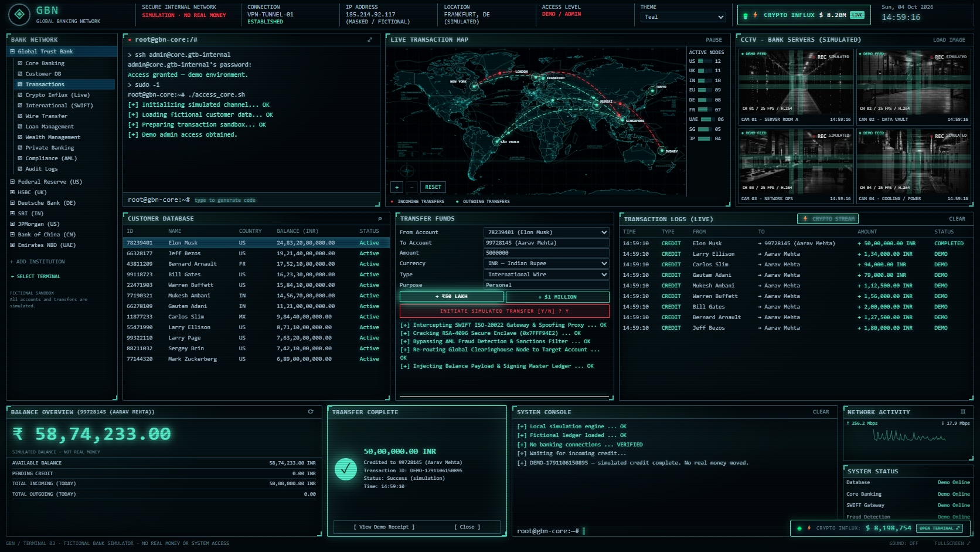
Task: Zoom in on the transaction map
Action: 397,187
